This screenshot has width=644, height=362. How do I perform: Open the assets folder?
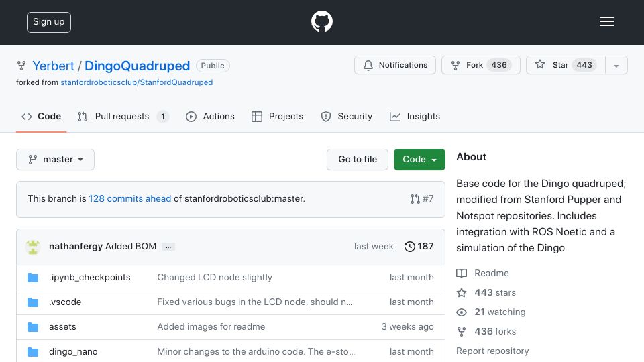tap(62, 327)
